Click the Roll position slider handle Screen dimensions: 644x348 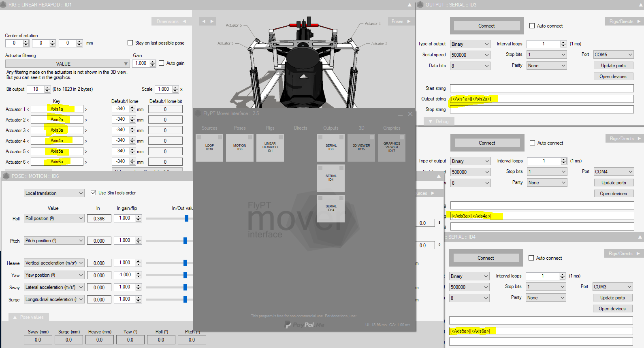[x=186, y=219]
